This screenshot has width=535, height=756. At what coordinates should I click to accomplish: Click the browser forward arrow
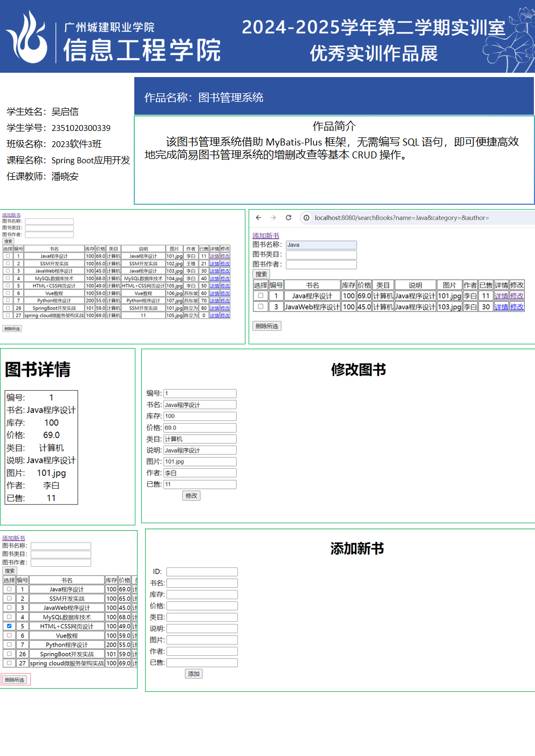(273, 218)
